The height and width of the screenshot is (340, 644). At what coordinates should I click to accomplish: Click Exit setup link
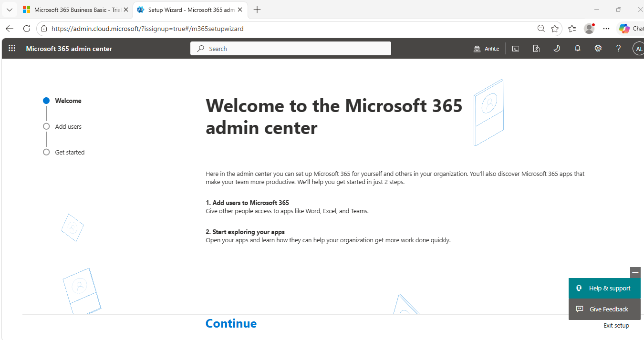616,325
